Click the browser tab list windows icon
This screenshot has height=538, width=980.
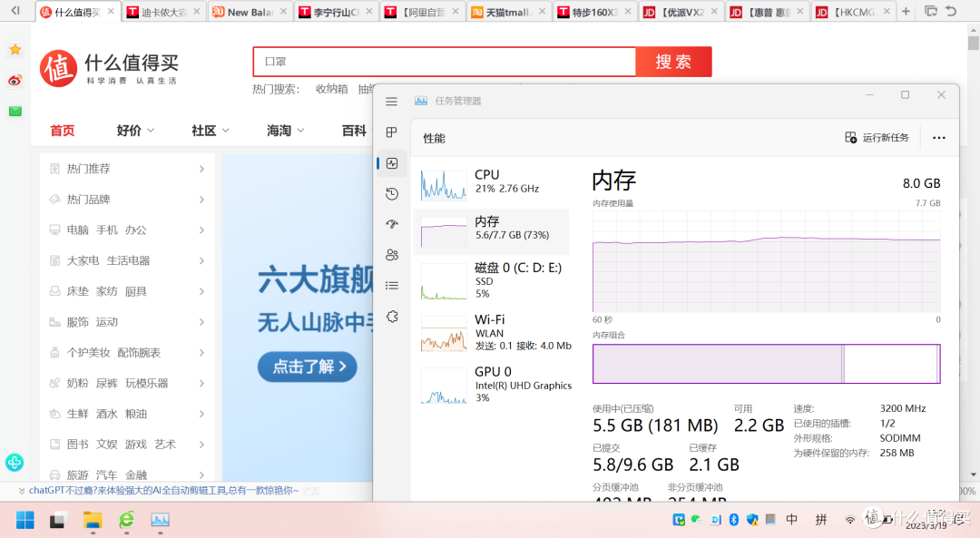click(x=931, y=11)
